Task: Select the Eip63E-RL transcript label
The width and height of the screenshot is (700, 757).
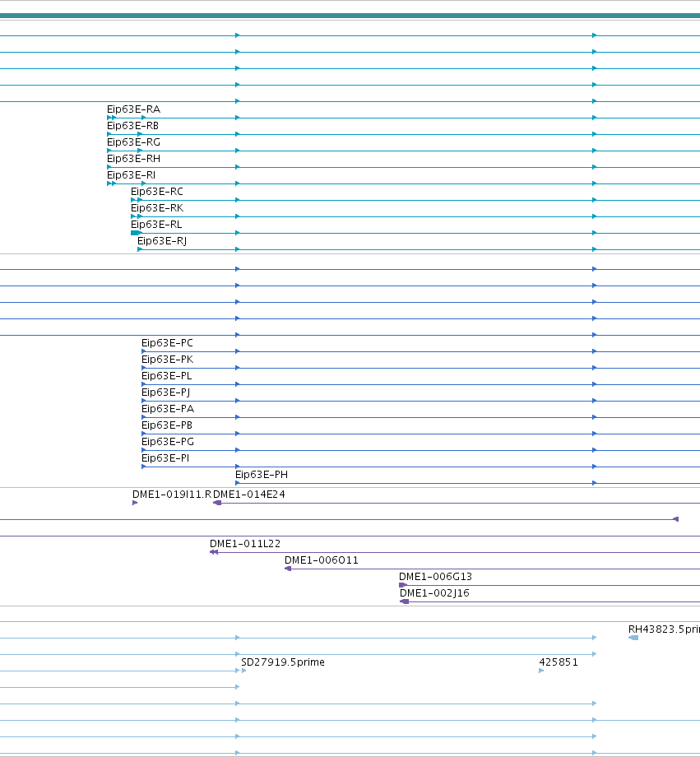Action: point(156,225)
